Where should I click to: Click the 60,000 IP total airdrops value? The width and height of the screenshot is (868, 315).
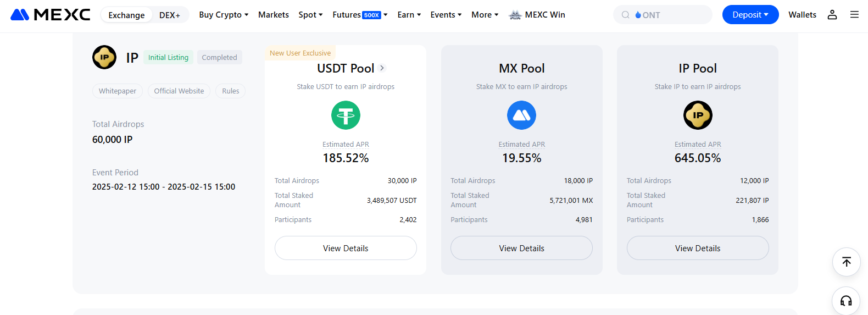113,140
